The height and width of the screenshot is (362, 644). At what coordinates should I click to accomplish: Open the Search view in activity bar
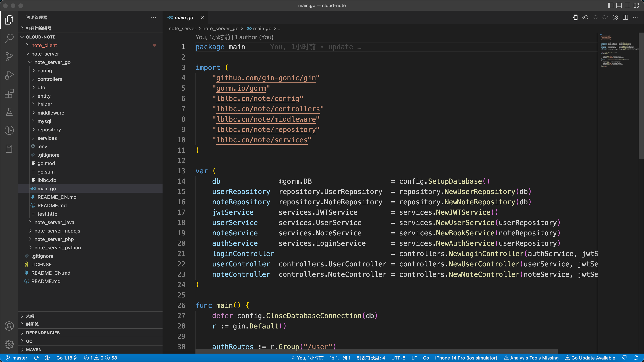(9, 38)
